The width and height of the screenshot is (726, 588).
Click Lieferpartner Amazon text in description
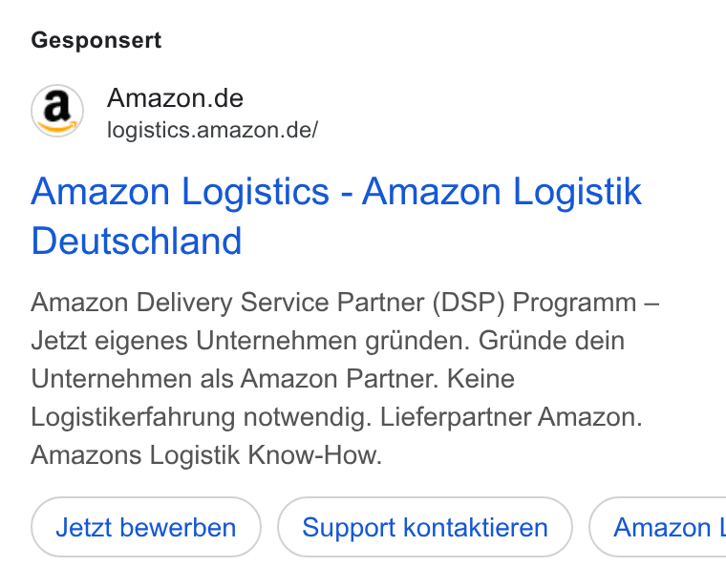coord(511,417)
